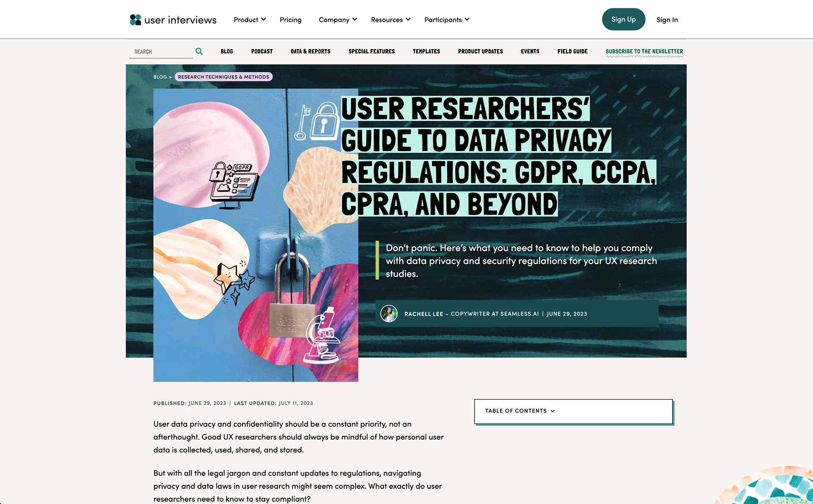Click the User Interviews logo
Image resolution: width=813 pixels, height=504 pixels.
click(173, 20)
